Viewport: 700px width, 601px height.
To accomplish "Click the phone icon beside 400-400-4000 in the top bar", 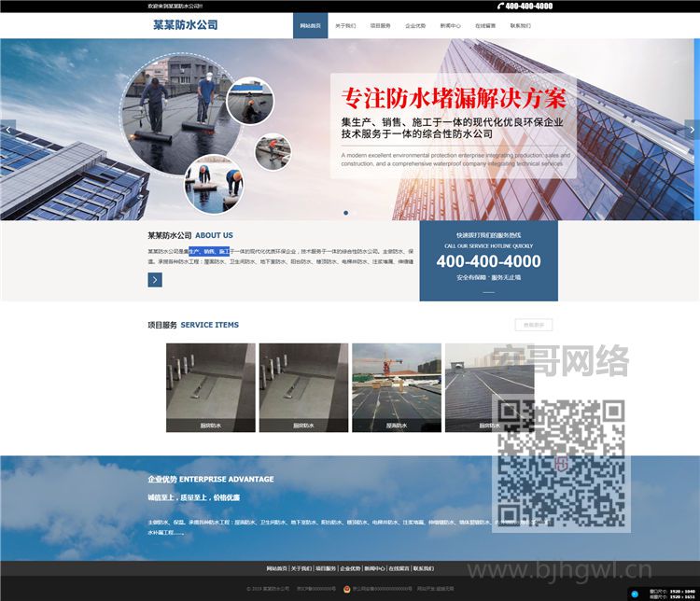I will [x=500, y=6].
